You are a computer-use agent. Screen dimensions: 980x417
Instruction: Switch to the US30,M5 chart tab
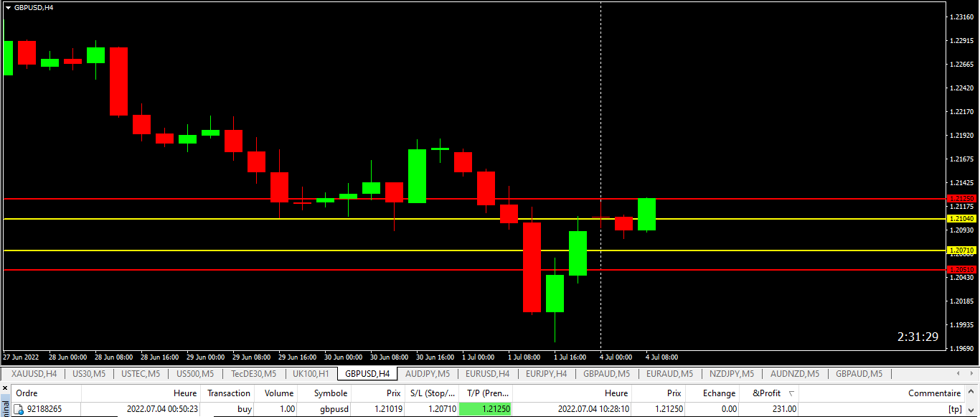click(89, 373)
